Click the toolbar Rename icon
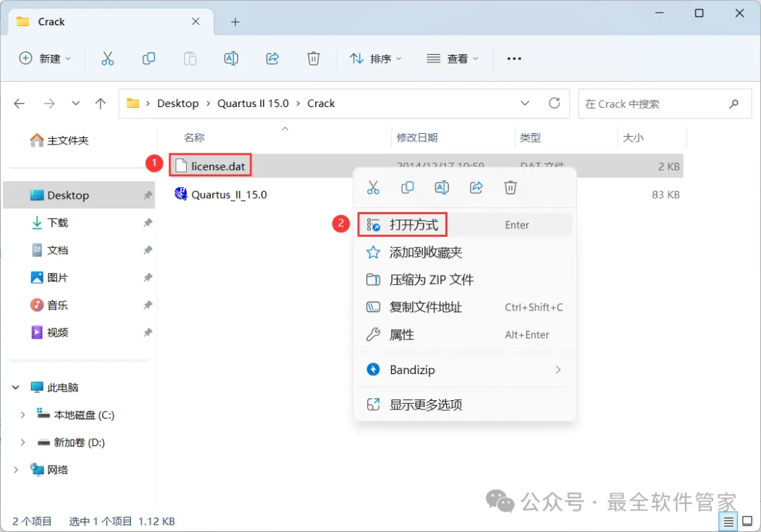 pos(231,58)
